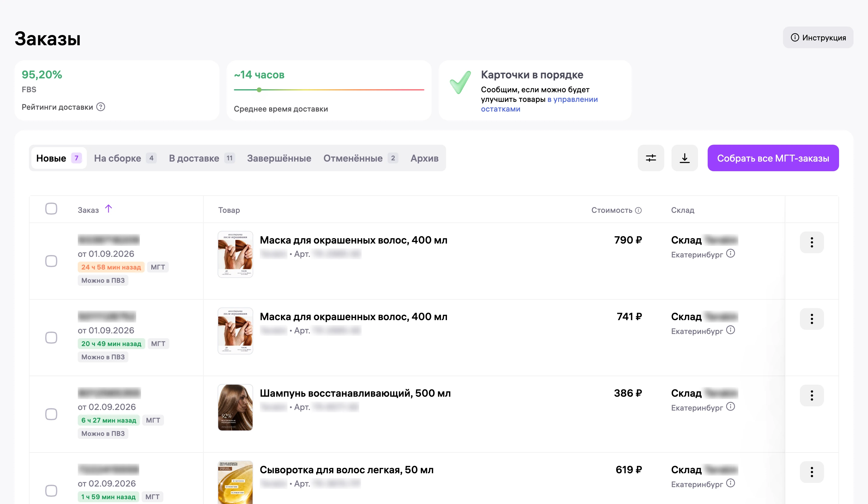Select the order placed 1 ч 59 мин назад
This screenshot has width=868, height=504.
tap(51, 490)
